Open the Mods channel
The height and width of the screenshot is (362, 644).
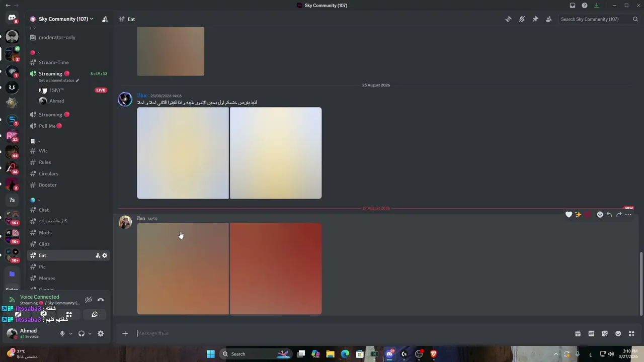[68, 233]
